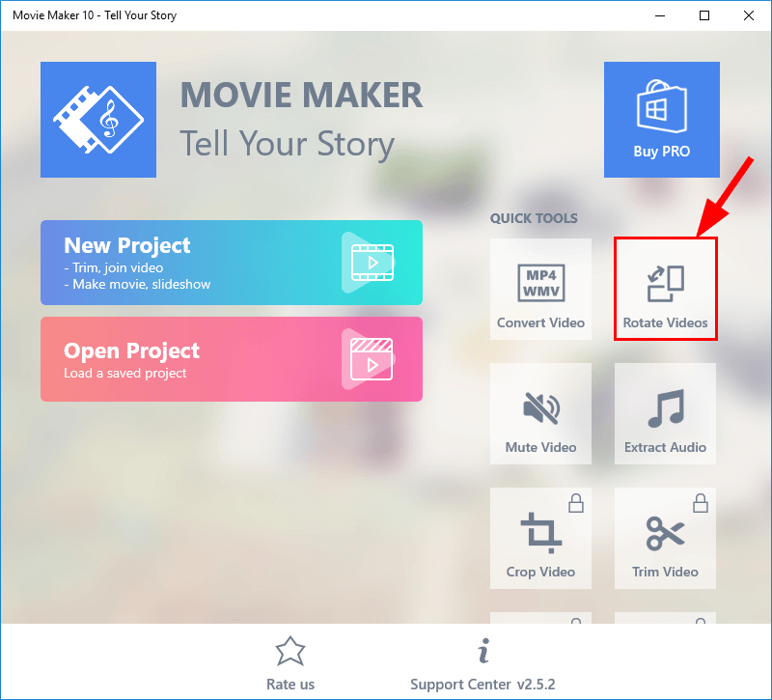Open Project to load saved project
This screenshot has width=772, height=700.
point(232,359)
